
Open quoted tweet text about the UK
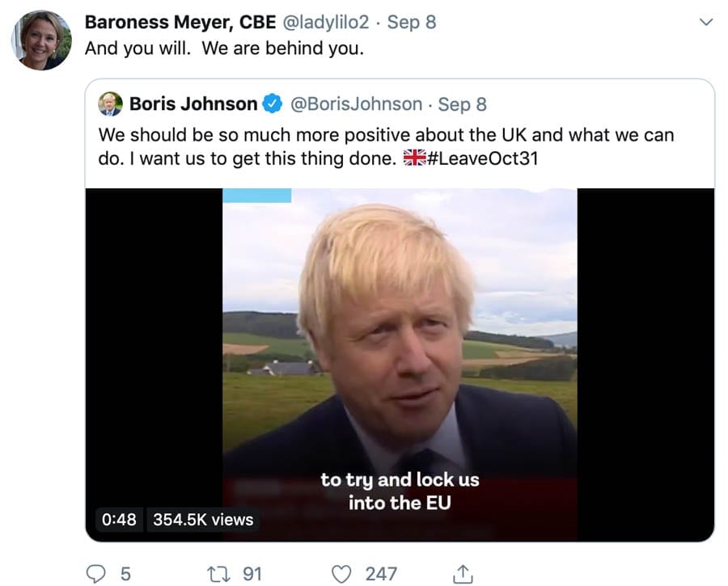[385, 134]
